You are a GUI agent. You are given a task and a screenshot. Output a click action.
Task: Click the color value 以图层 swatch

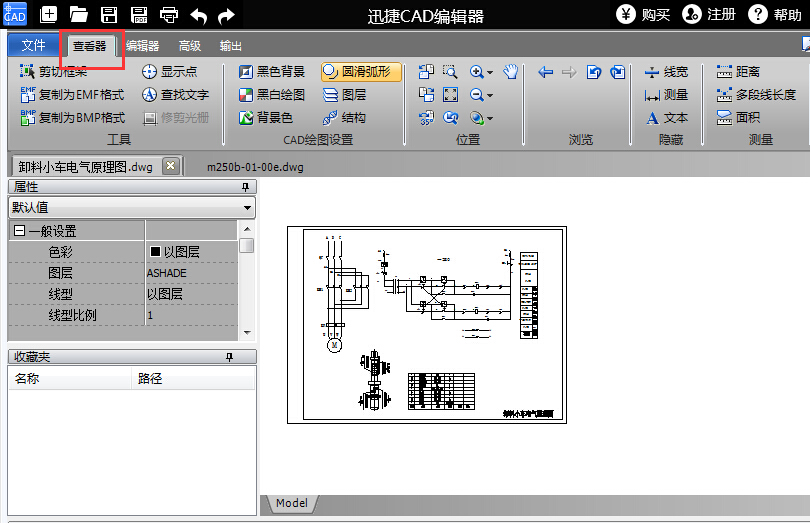[x=155, y=252]
